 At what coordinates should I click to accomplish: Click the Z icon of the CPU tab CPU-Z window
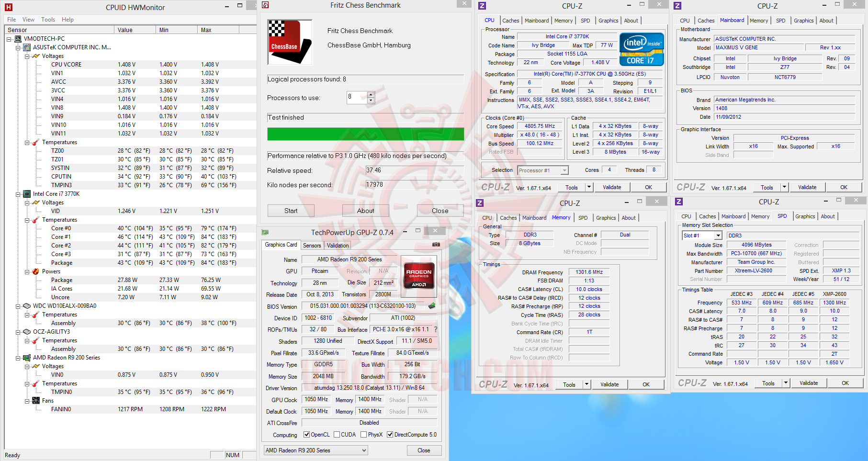(482, 6)
